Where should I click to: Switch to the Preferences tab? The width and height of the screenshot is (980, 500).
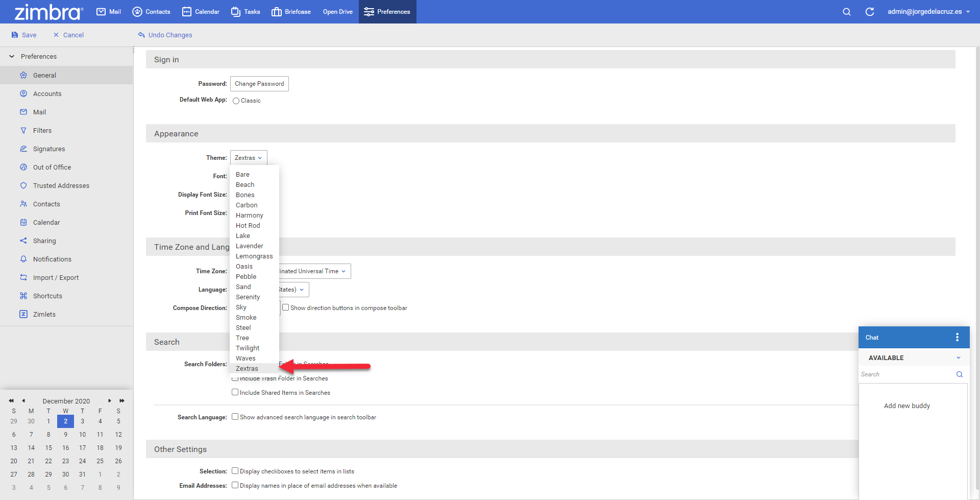[x=387, y=12]
